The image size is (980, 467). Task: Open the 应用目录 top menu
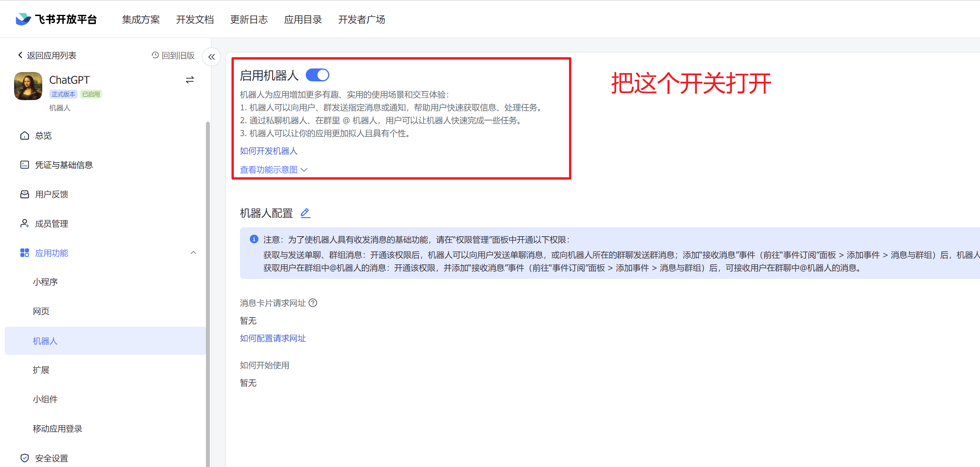tap(303, 20)
